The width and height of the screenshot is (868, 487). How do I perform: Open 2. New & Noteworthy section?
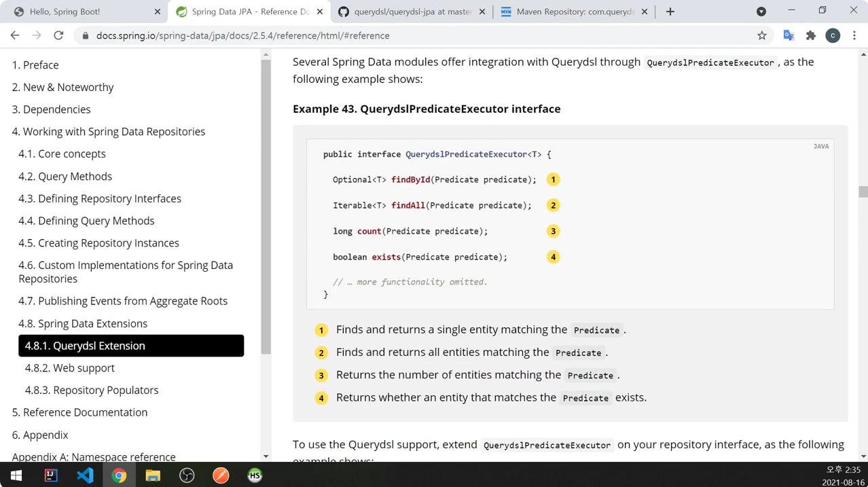point(62,88)
